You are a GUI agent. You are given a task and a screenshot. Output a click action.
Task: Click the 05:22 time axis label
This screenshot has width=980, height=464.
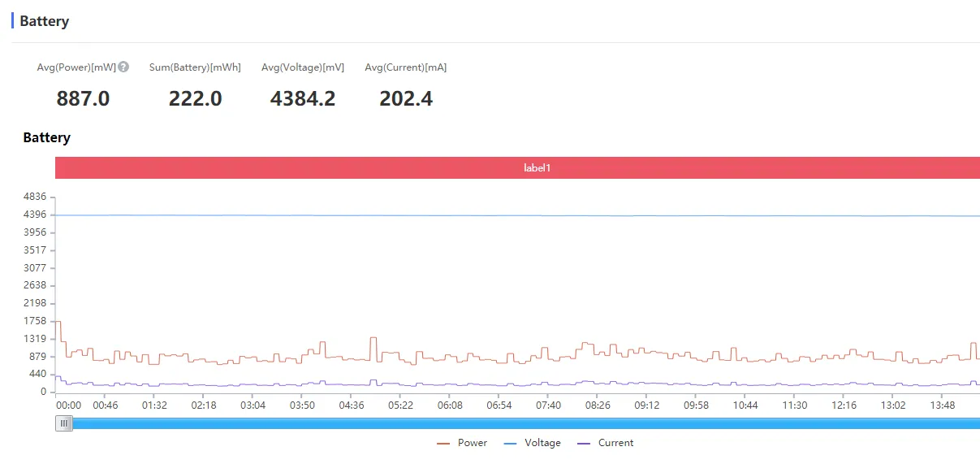pyautogui.click(x=400, y=405)
